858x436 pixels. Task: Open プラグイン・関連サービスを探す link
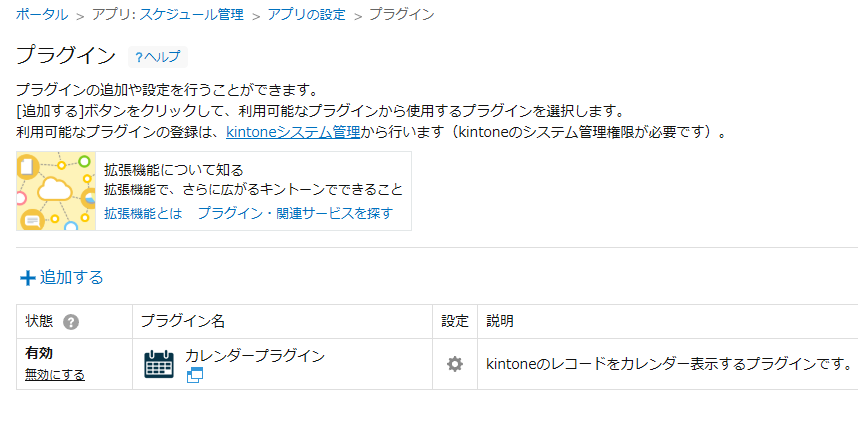coord(295,213)
